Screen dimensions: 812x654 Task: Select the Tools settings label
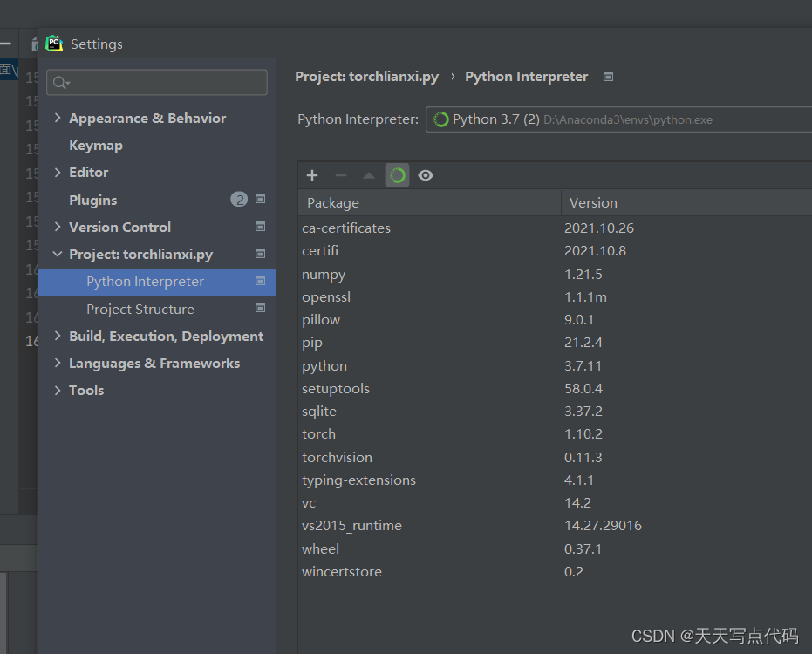[x=86, y=390]
